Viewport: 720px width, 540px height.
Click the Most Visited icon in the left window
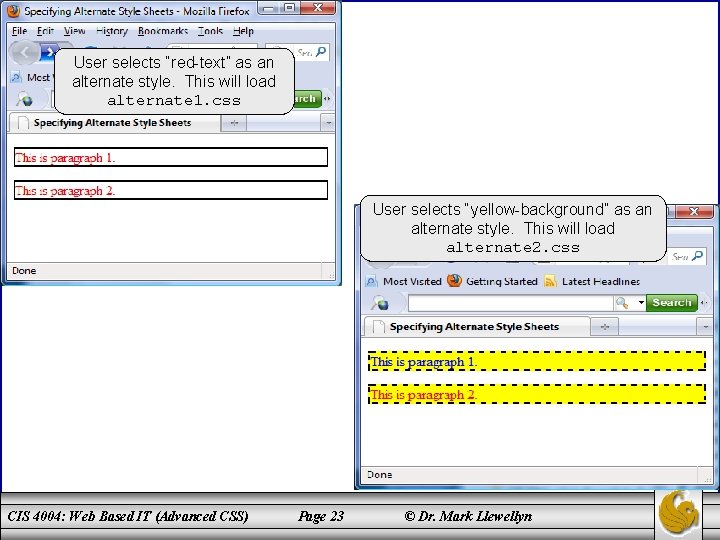pos(16,77)
